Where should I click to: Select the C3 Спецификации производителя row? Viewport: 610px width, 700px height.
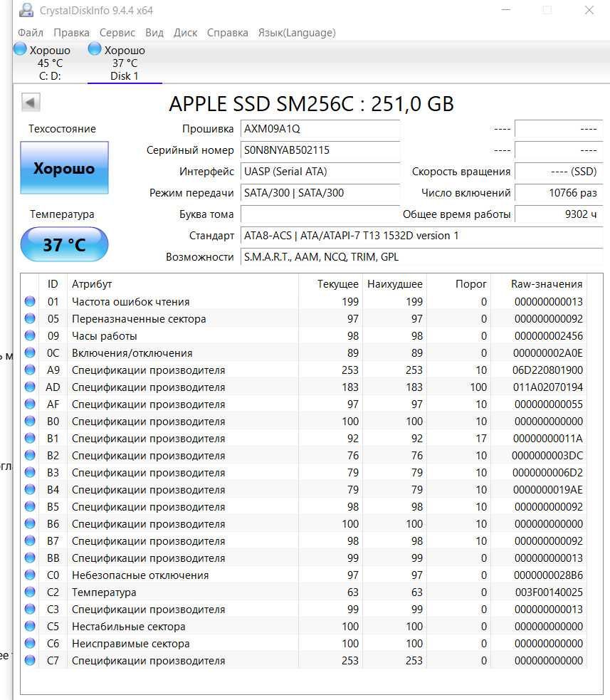point(303,609)
